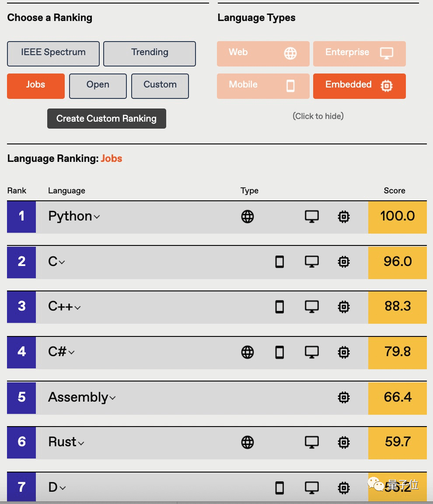
Task: Click the Create Custom Ranking button
Action: 107,119
